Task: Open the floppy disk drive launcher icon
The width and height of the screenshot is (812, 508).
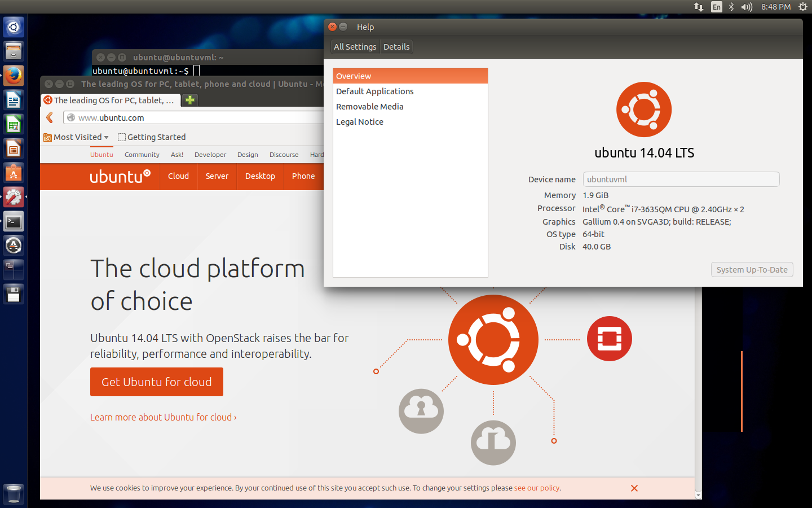Action: (x=14, y=294)
